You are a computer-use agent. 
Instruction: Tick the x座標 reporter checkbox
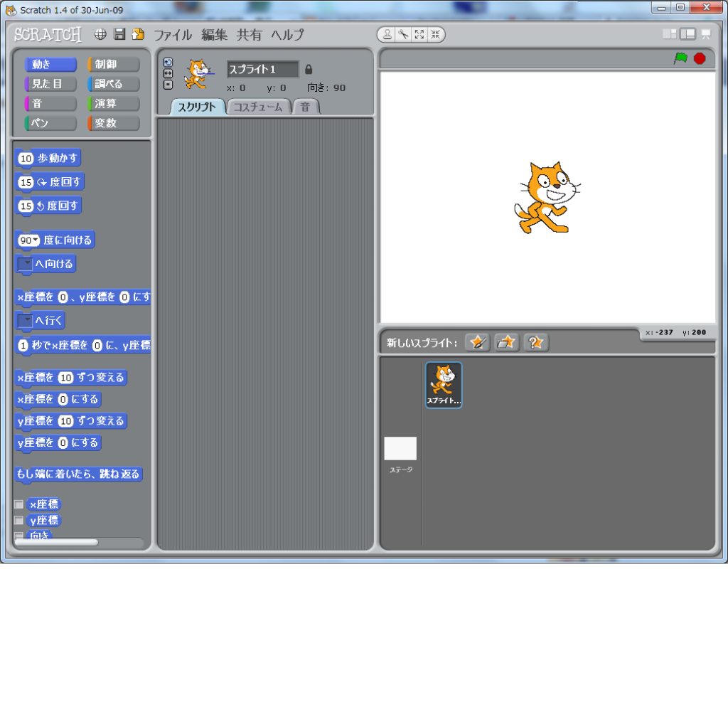point(19,504)
